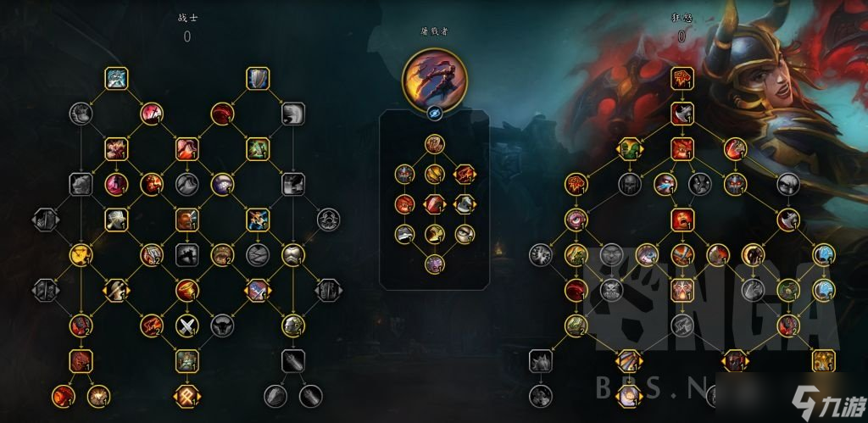Select the grey demon face node at warrior tree edge

pos(328,220)
